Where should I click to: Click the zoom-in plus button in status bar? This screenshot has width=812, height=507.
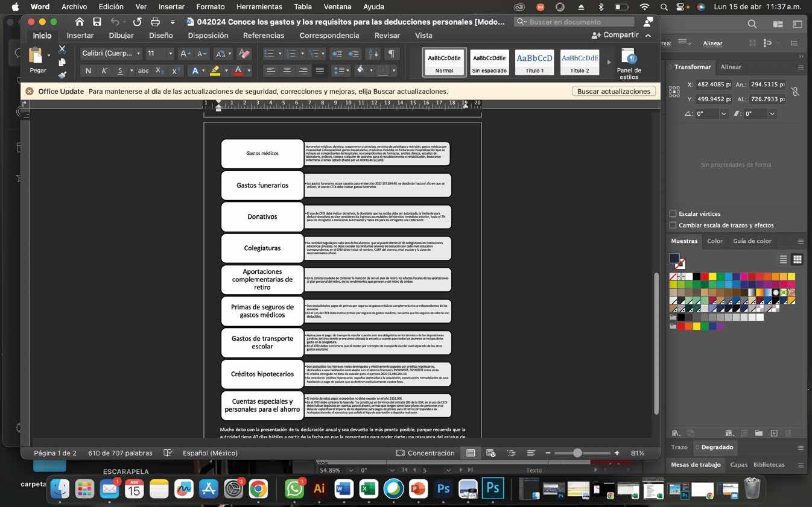pos(617,453)
